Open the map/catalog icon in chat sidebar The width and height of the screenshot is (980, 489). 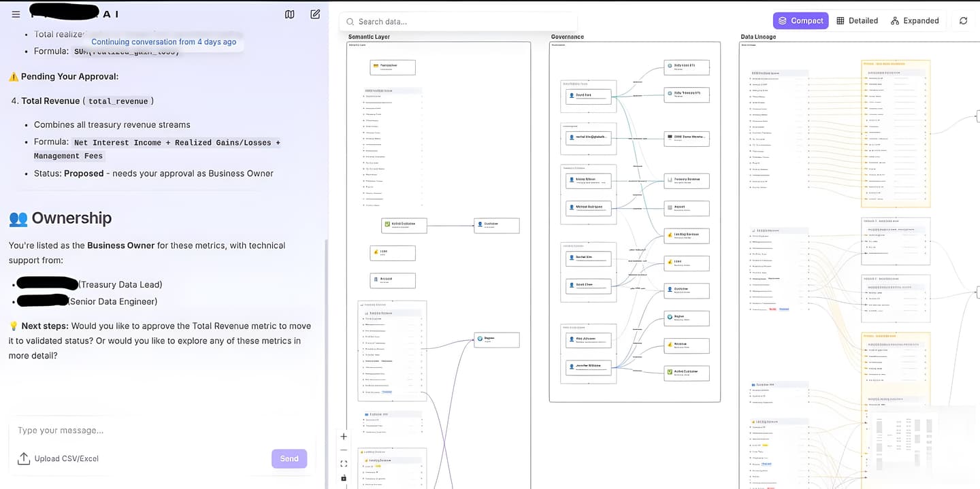[x=289, y=14]
